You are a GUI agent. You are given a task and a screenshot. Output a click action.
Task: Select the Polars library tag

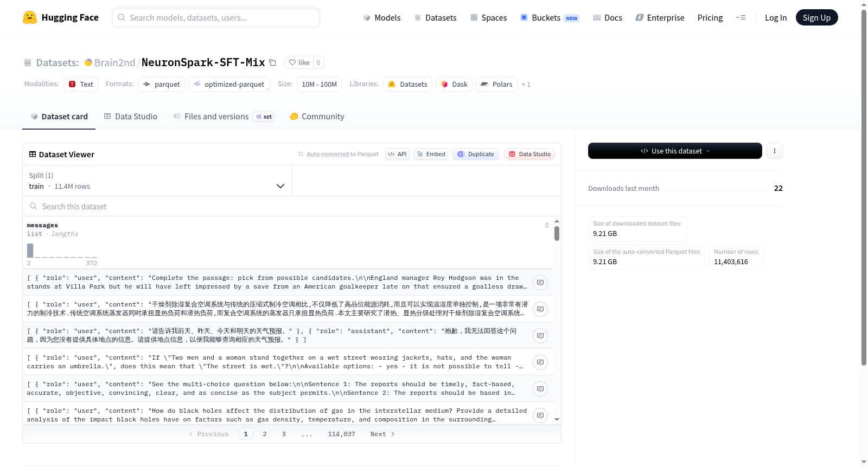pyautogui.click(x=496, y=84)
